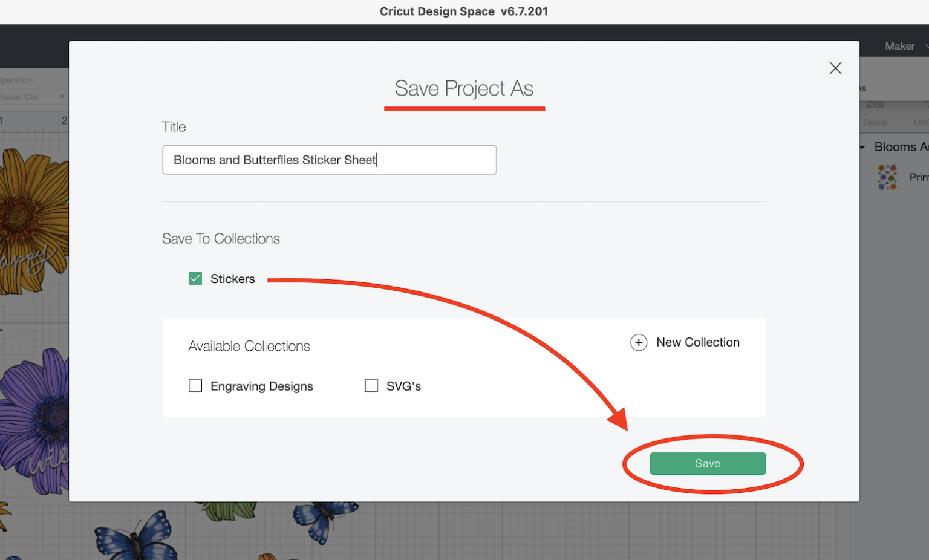The image size is (929, 560).
Task: Click the Stickers collection label
Action: pyautogui.click(x=232, y=279)
